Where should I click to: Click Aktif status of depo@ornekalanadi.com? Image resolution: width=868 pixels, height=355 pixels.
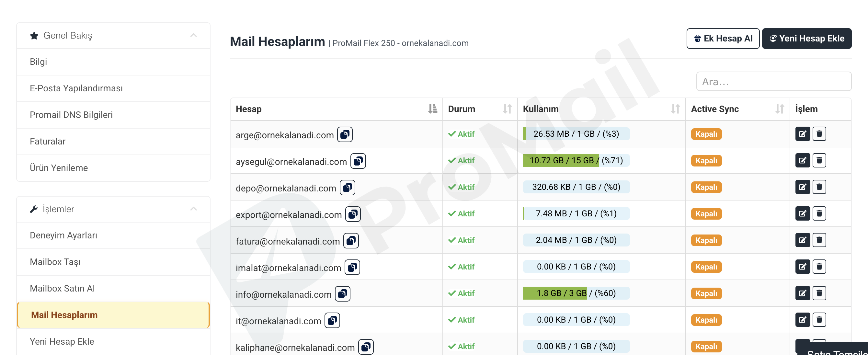461,187
